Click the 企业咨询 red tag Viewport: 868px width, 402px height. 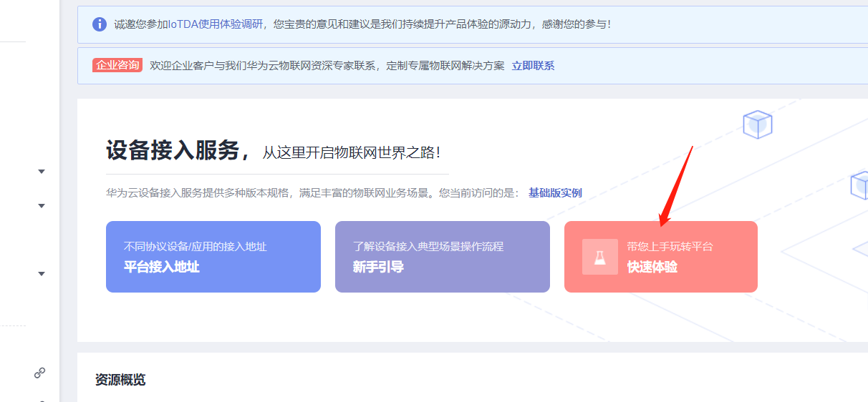click(x=117, y=65)
